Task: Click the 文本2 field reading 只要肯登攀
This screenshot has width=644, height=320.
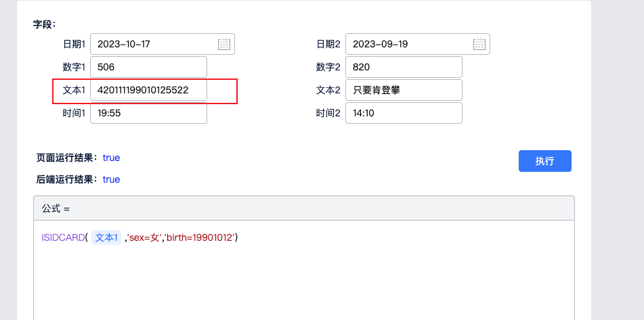Action: 404,90
